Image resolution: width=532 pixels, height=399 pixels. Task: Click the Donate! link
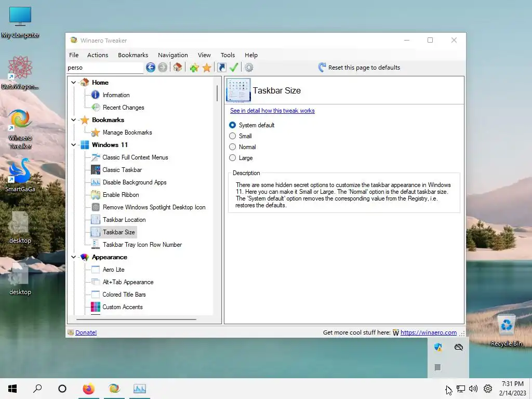point(86,332)
